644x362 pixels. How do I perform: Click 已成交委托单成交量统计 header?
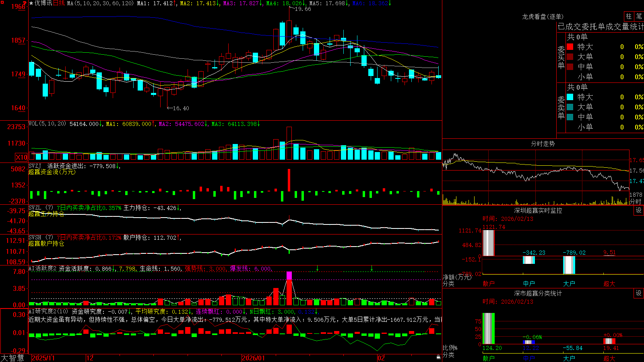click(601, 27)
